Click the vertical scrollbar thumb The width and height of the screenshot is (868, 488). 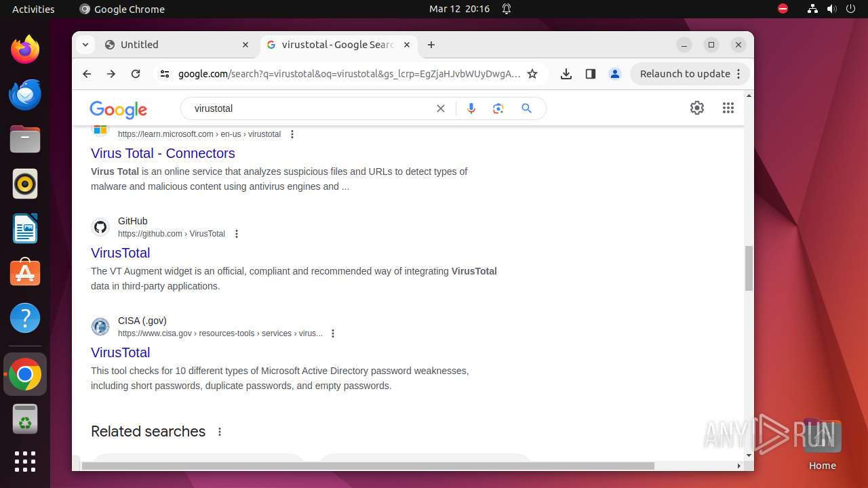[749, 268]
